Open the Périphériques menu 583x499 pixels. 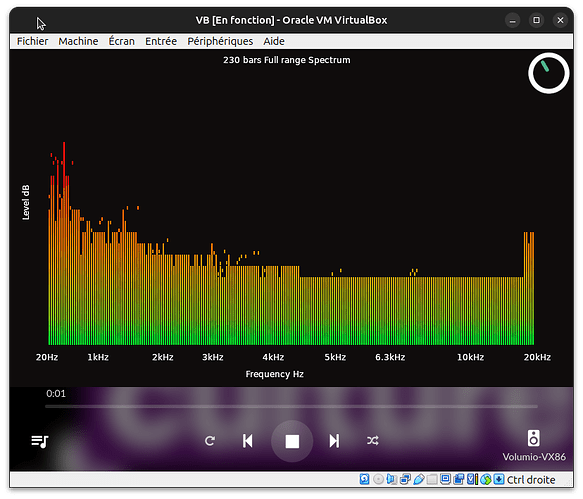(220, 41)
